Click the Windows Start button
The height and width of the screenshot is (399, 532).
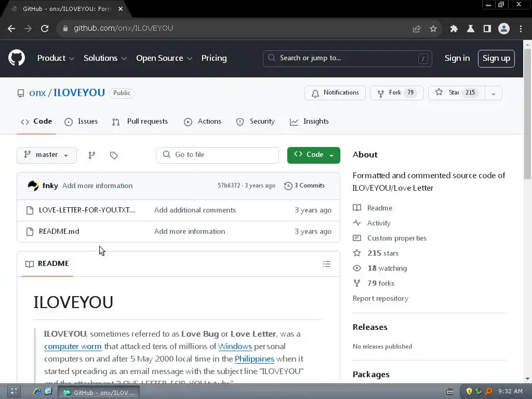[14, 391]
